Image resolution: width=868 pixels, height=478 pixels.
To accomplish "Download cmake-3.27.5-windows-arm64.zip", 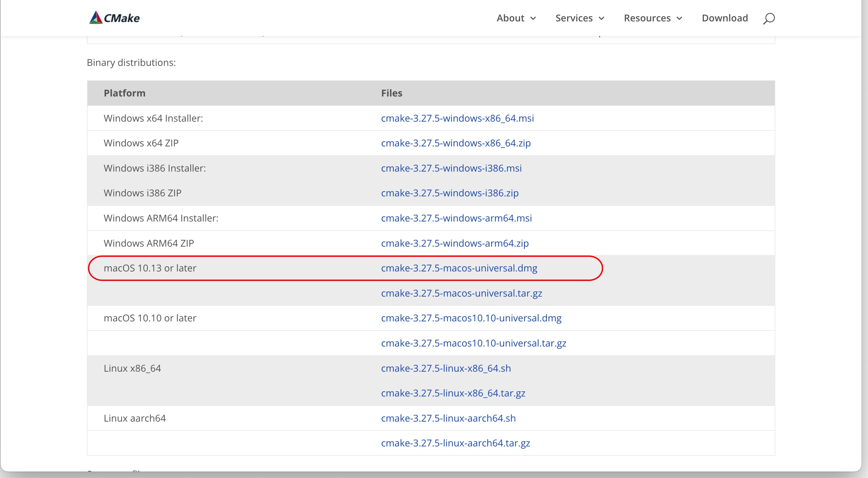I will click(x=455, y=243).
